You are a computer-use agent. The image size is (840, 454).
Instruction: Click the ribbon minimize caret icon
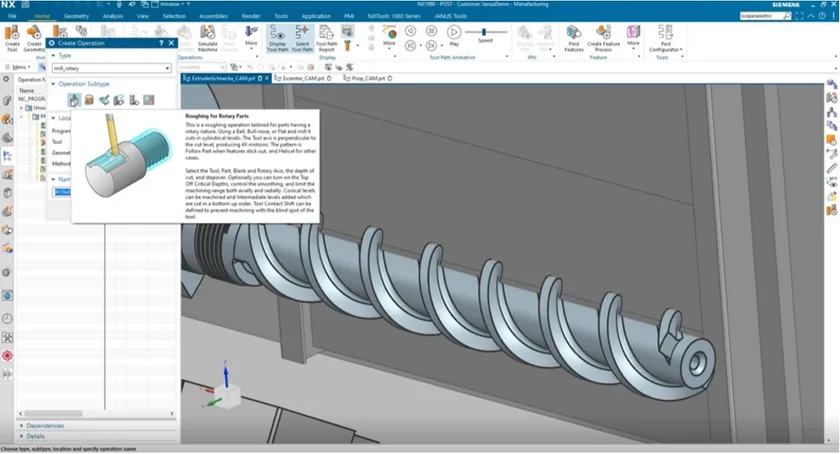pos(811,16)
